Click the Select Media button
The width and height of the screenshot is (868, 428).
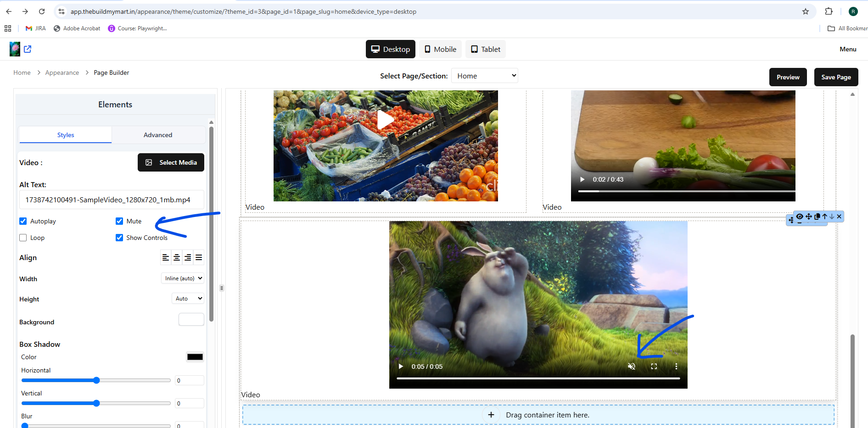(x=171, y=162)
